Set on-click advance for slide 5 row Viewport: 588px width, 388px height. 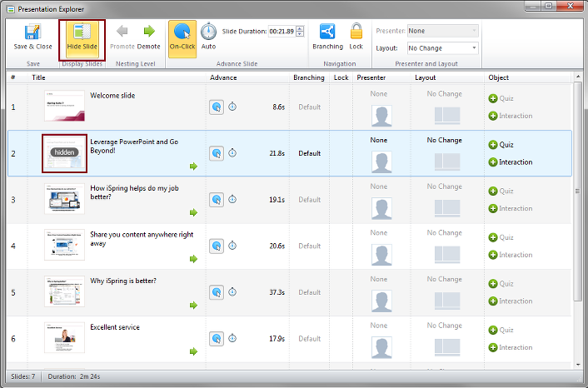[x=217, y=292]
